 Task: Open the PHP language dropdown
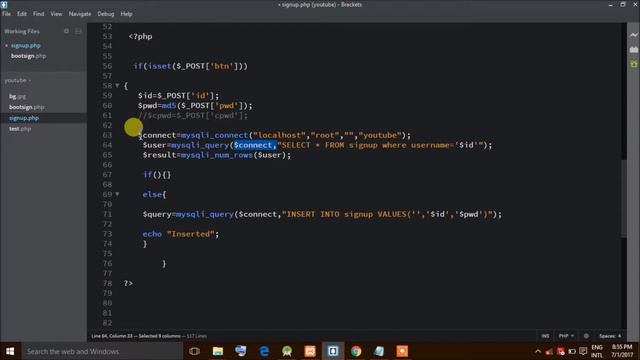(566, 336)
